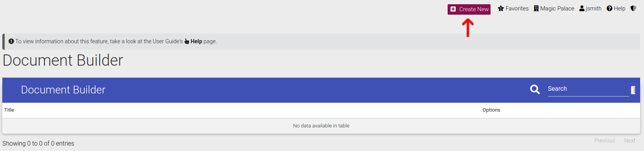Open the Favorites menu
644x151 pixels.
coord(513,8)
